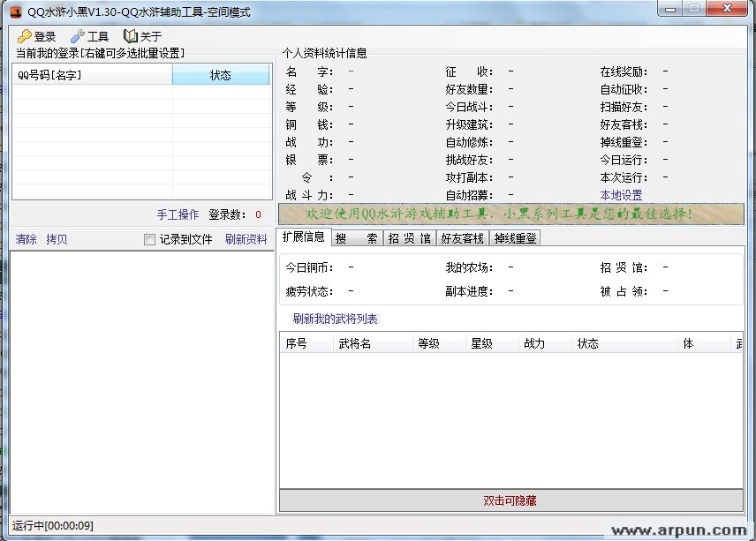Click the 今日运行 label
This screenshot has height=541, width=756.
coord(624,160)
